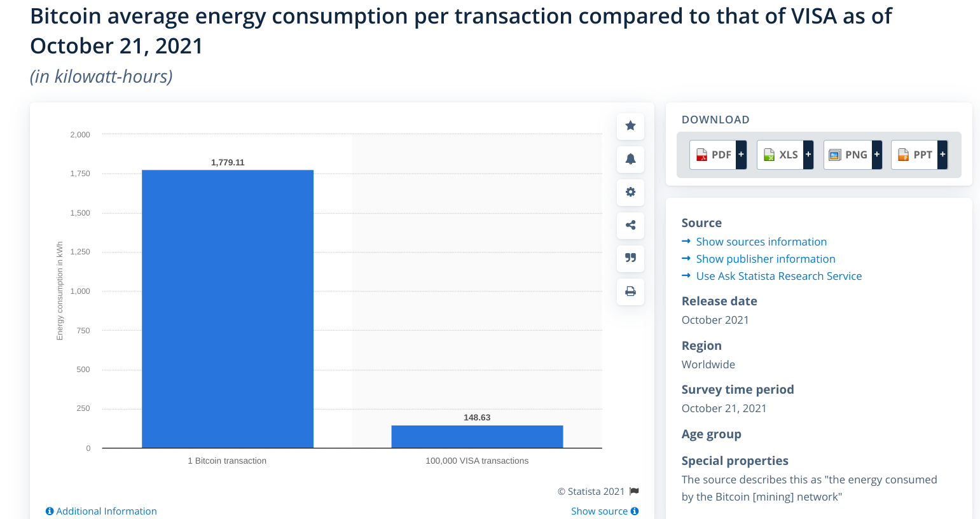This screenshot has width=980, height=519.
Task: Open Show sources information
Action: [761, 241]
